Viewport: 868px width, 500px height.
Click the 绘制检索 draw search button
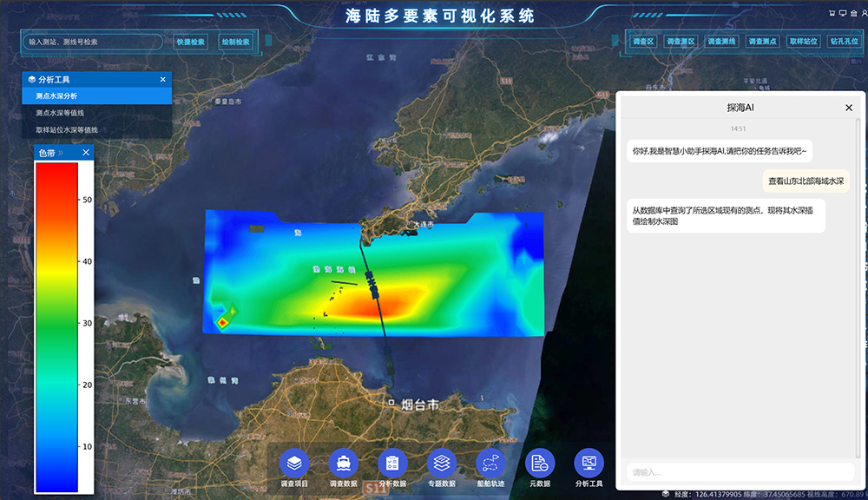tap(235, 42)
